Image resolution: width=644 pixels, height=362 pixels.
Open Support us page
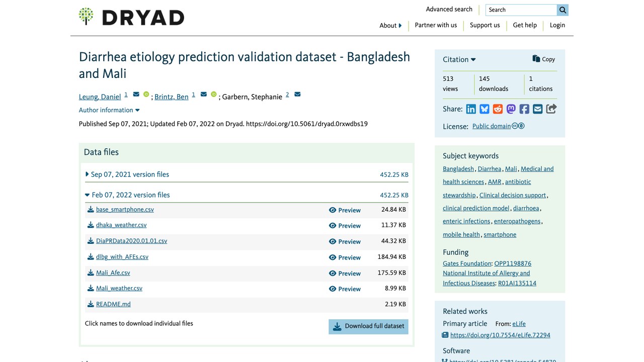pos(485,25)
